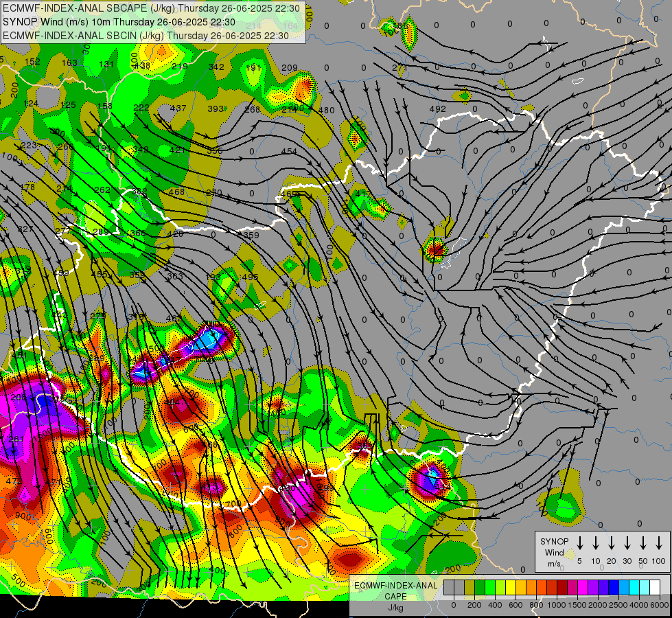The width and height of the screenshot is (672, 618).
Task: Click the map value 468
Action: [x=176, y=192]
